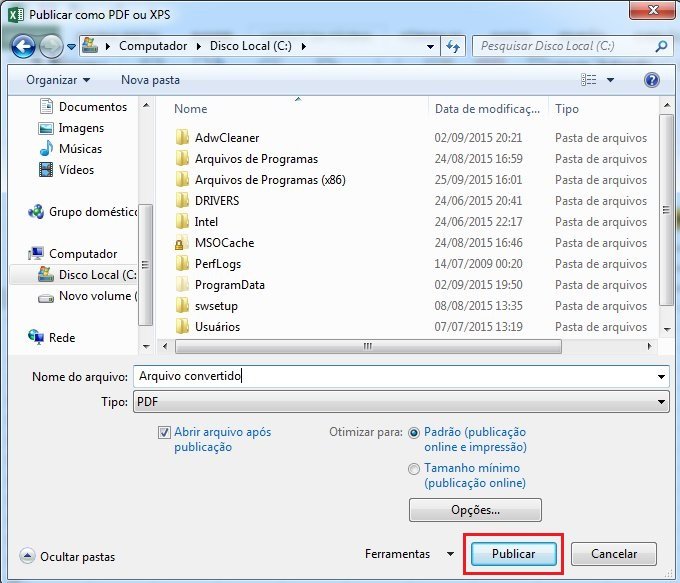
Task: Select Tamanho mínimo optimize option
Action: click(x=414, y=468)
